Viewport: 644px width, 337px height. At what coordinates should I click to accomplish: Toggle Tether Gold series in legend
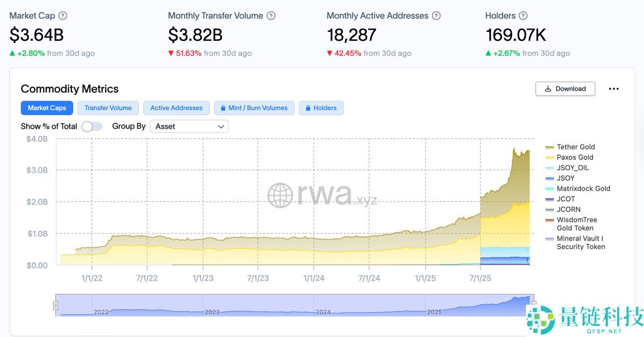tap(575, 147)
